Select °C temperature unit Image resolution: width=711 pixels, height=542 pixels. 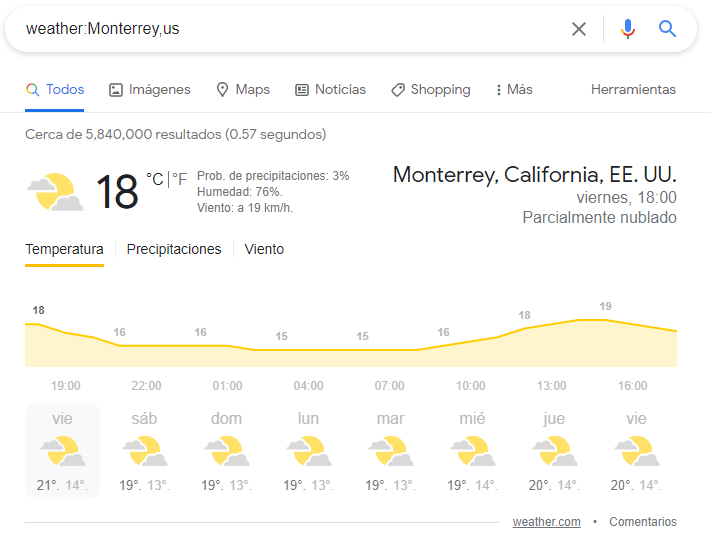coord(155,179)
